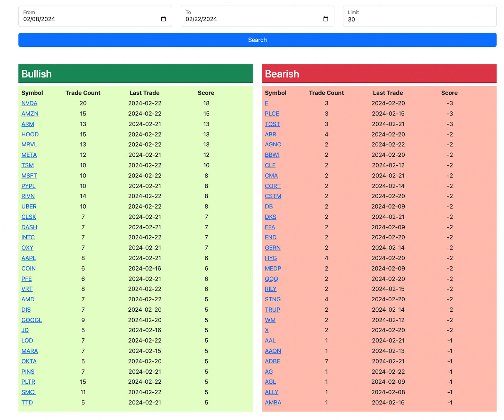This screenshot has width=504, height=420.
Task: Open the META symbol link
Action: (29, 155)
